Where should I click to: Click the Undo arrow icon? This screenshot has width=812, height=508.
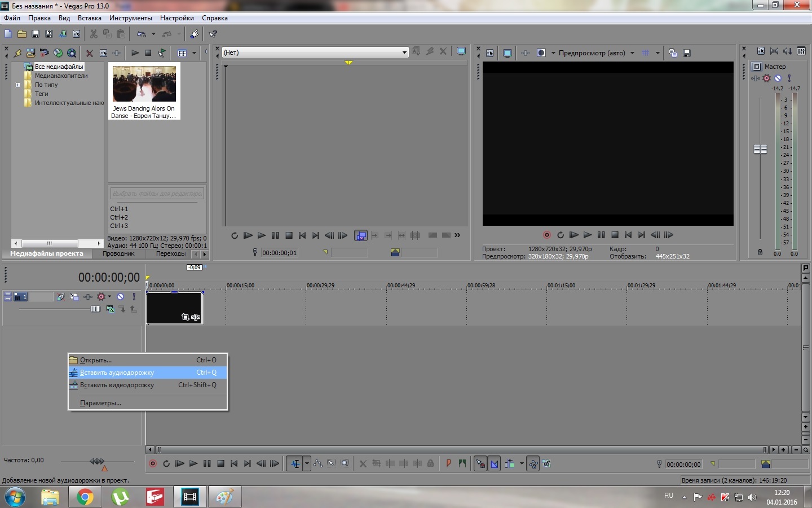pyautogui.click(x=141, y=34)
